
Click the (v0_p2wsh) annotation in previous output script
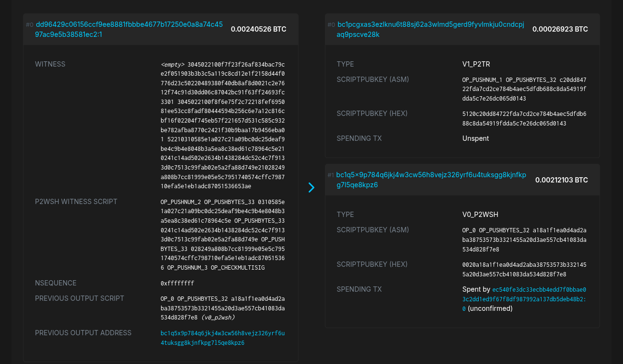(218, 318)
